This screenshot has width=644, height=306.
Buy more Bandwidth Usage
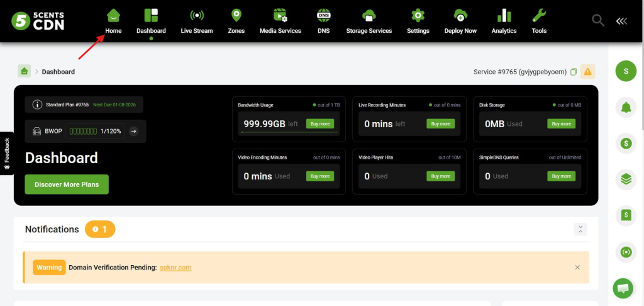pyautogui.click(x=320, y=124)
